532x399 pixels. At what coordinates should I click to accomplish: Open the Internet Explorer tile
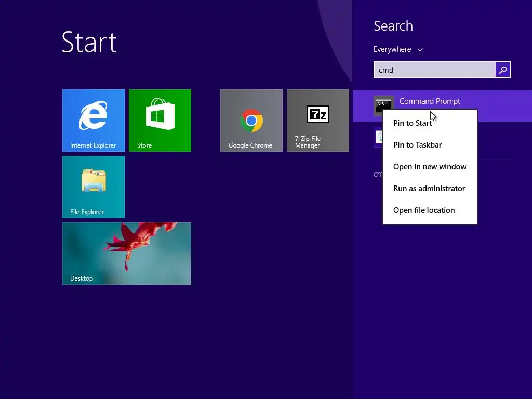[94, 121]
